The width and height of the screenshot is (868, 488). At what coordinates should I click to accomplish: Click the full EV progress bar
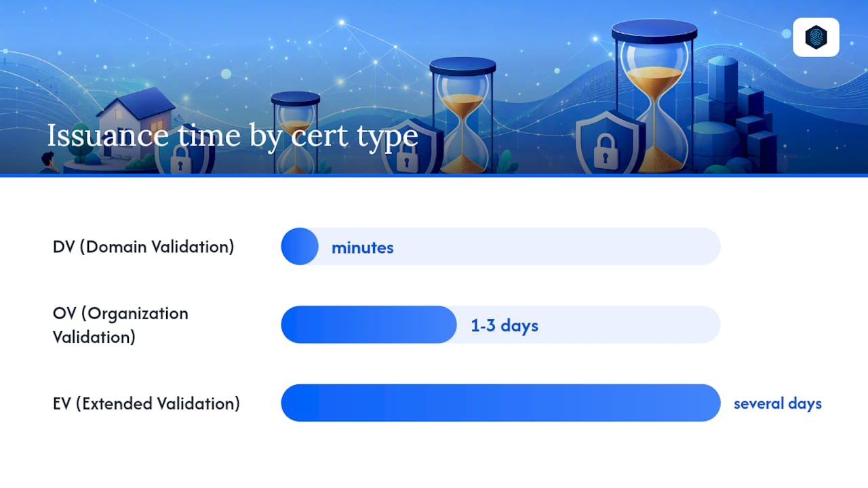pyautogui.click(x=500, y=403)
